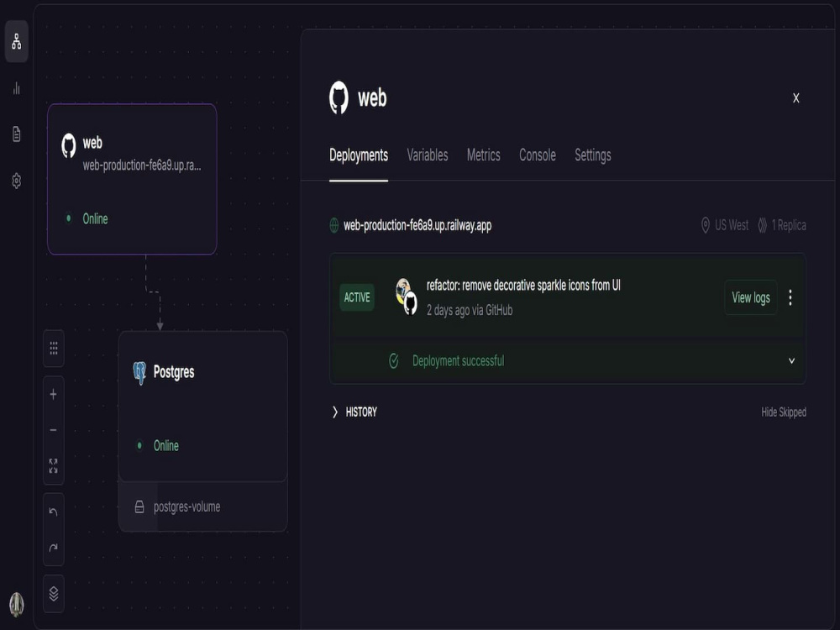Click the web card truncated domain text

pos(142,165)
